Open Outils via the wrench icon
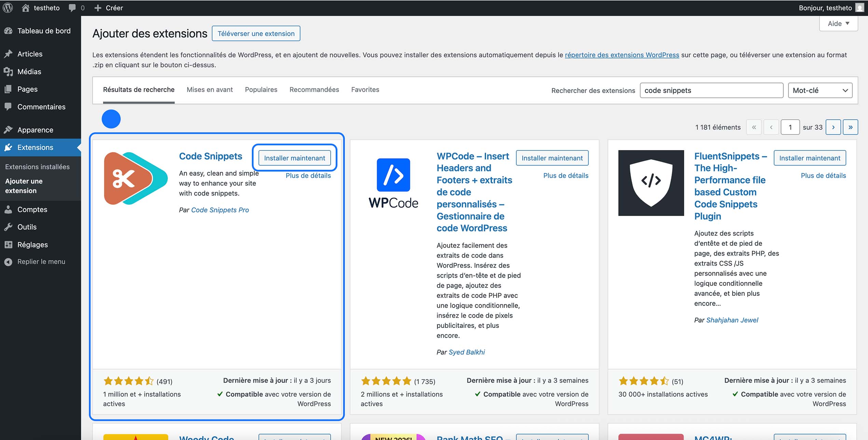The image size is (868, 440). point(9,227)
